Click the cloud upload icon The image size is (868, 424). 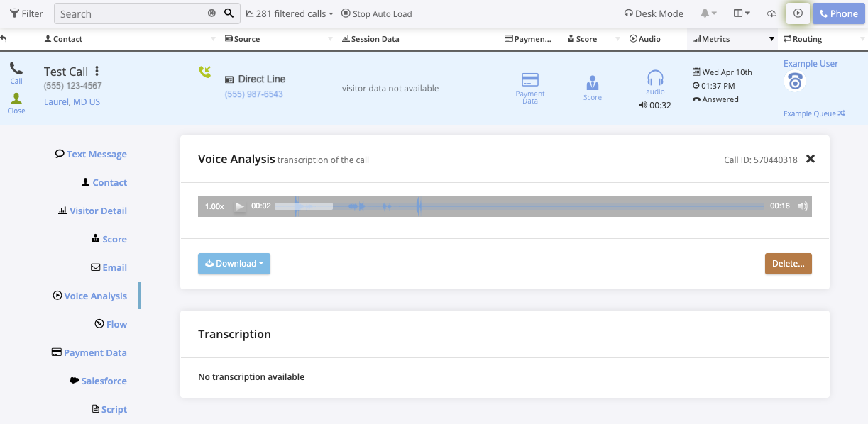coord(771,13)
